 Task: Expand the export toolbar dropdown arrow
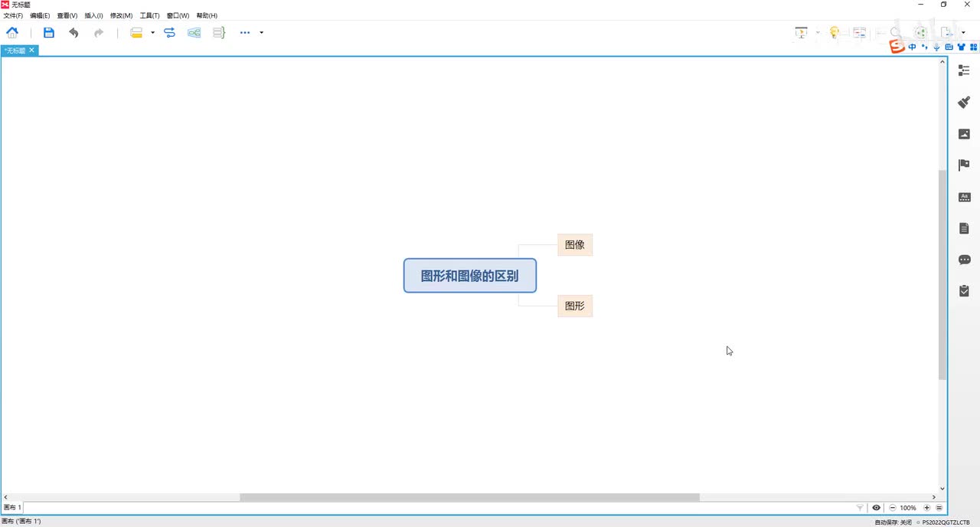pyautogui.click(x=963, y=32)
